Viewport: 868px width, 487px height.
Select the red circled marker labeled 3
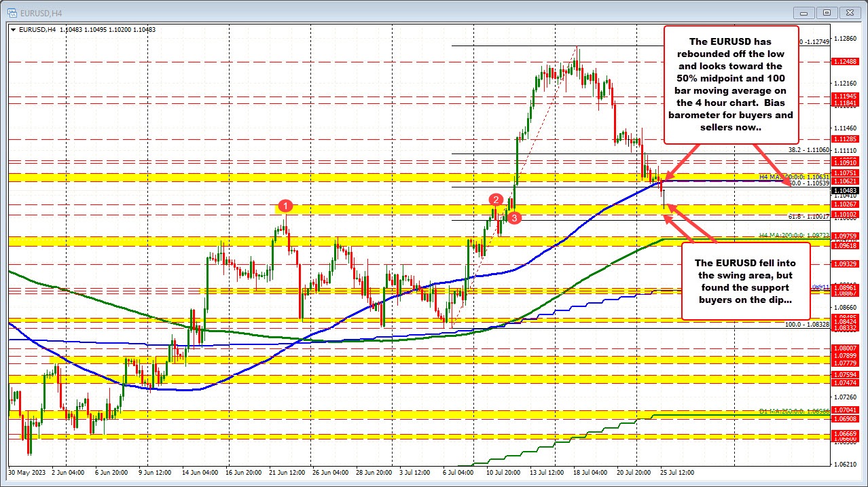coord(514,217)
